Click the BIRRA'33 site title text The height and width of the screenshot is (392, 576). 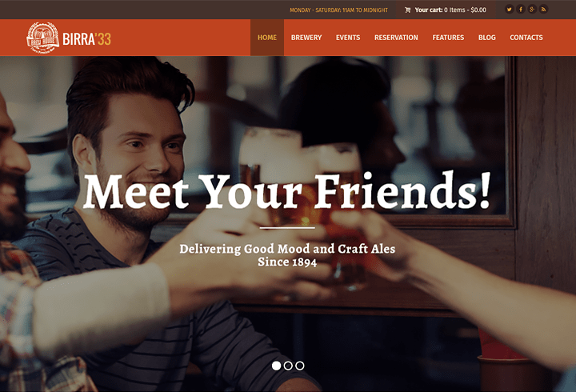coord(86,39)
